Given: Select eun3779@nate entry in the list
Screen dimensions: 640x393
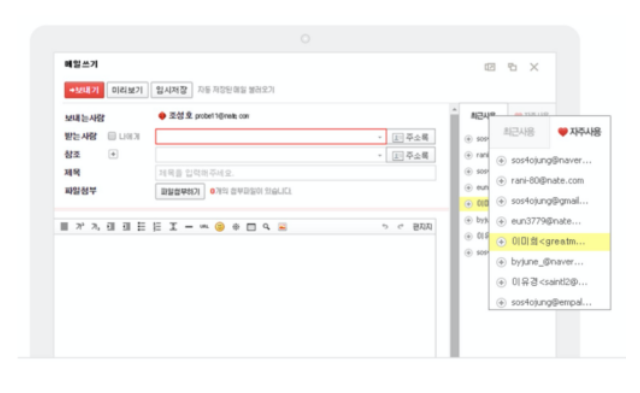Looking at the screenshot, I should (546, 222).
